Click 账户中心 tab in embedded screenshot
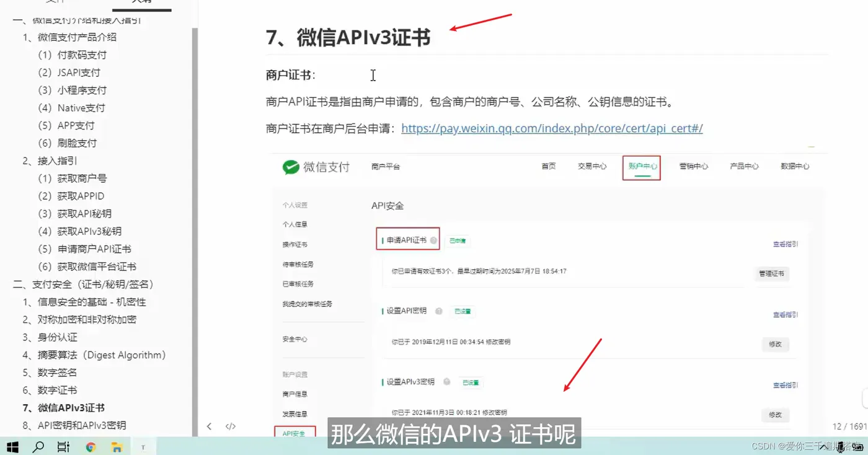The width and height of the screenshot is (868, 455). pos(642,166)
